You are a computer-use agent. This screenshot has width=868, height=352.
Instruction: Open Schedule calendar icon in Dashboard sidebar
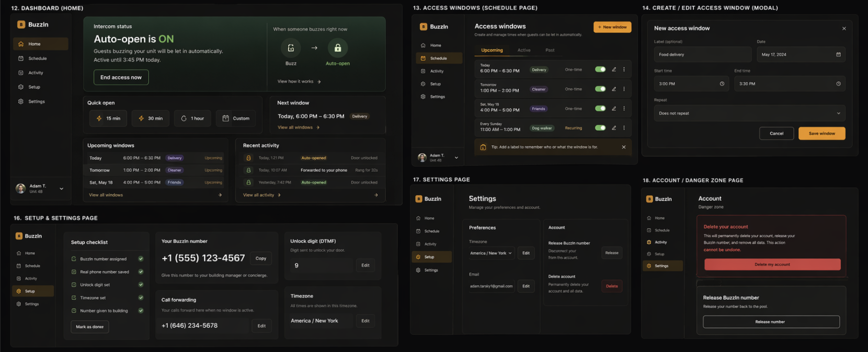pyautogui.click(x=21, y=58)
